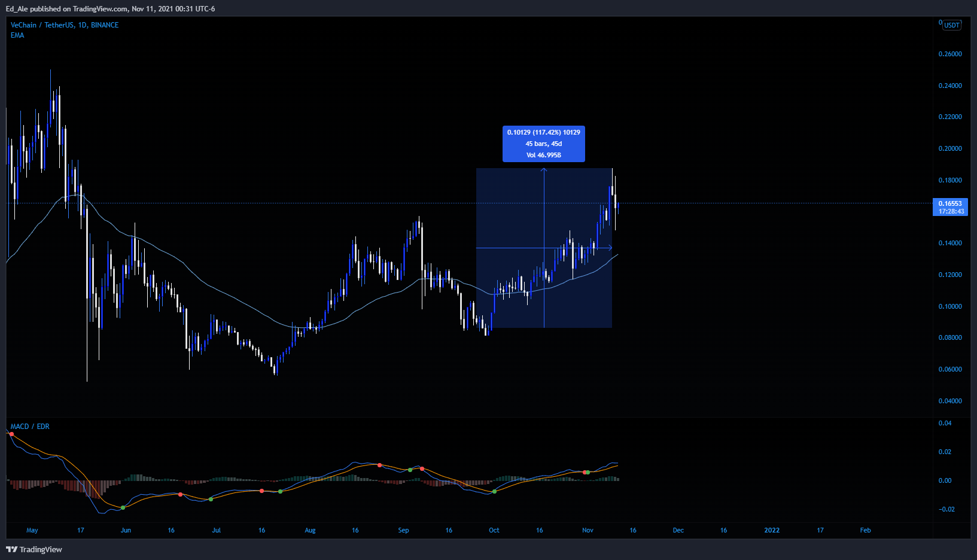The height and width of the screenshot is (560, 977).
Task: Click the Sep label on time axis
Action: [x=404, y=530]
